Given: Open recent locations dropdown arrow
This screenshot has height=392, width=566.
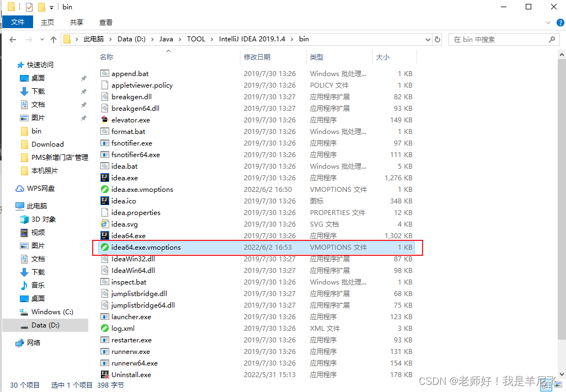Looking at the screenshot, I should coord(42,39).
